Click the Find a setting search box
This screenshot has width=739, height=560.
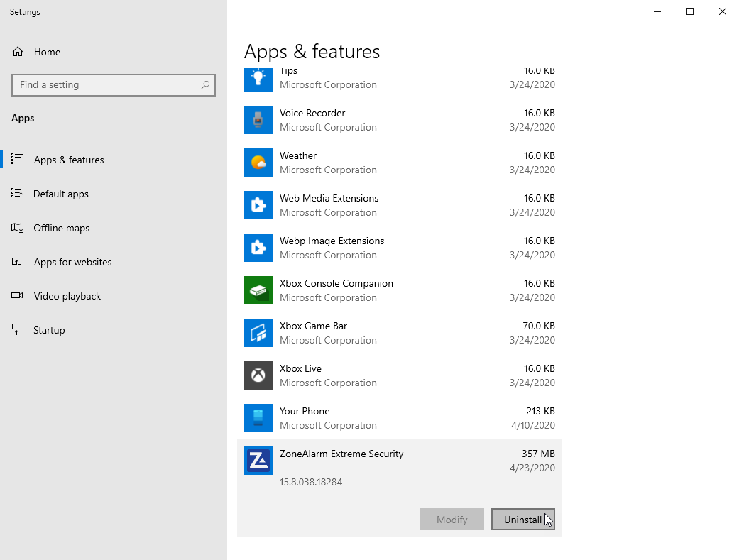pos(113,85)
